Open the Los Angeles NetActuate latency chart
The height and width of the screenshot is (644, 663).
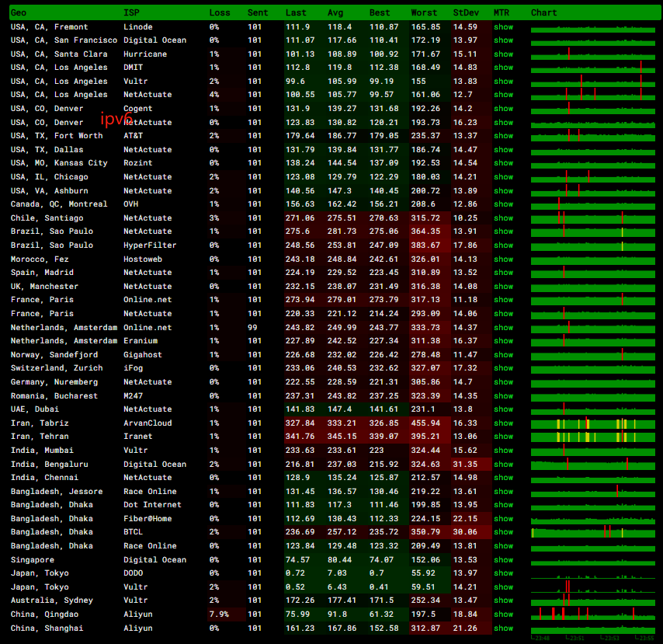coord(593,94)
